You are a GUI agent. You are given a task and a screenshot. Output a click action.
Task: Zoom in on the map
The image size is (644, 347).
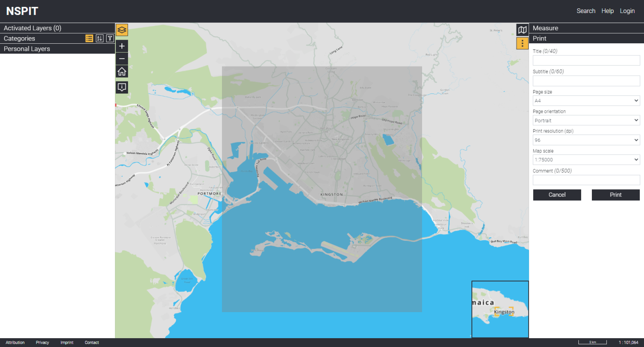(x=122, y=46)
